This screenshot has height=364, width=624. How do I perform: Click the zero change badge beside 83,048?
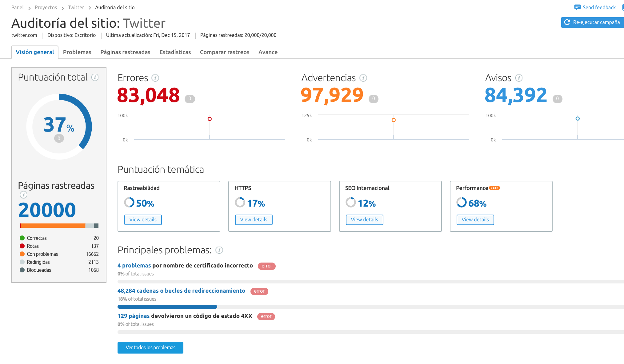(190, 99)
